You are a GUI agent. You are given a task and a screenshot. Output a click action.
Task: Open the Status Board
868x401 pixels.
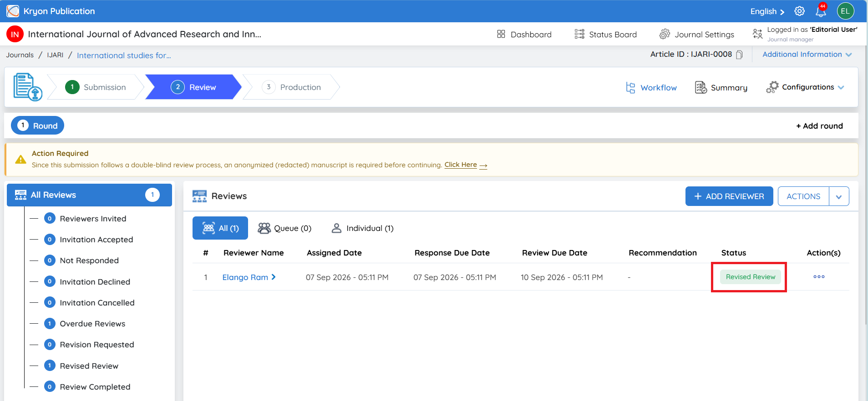[x=605, y=34]
